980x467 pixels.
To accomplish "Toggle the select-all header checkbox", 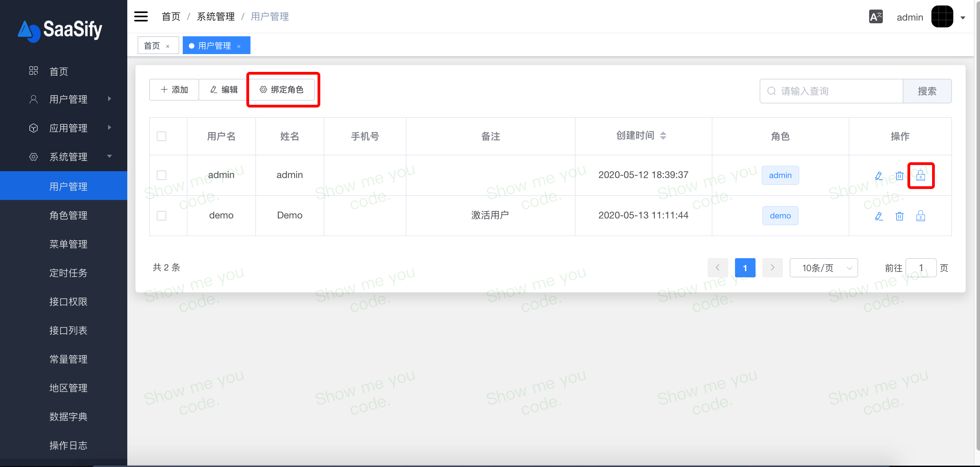I will tap(161, 136).
